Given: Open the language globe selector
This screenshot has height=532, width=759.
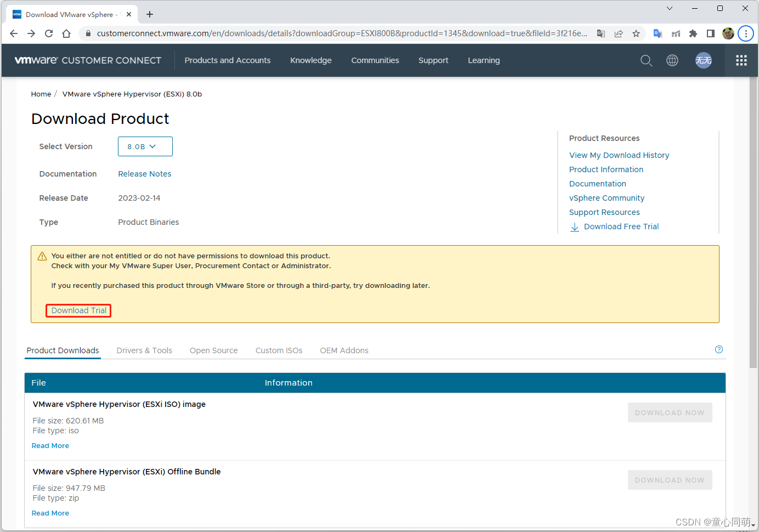Looking at the screenshot, I should pos(672,60).
